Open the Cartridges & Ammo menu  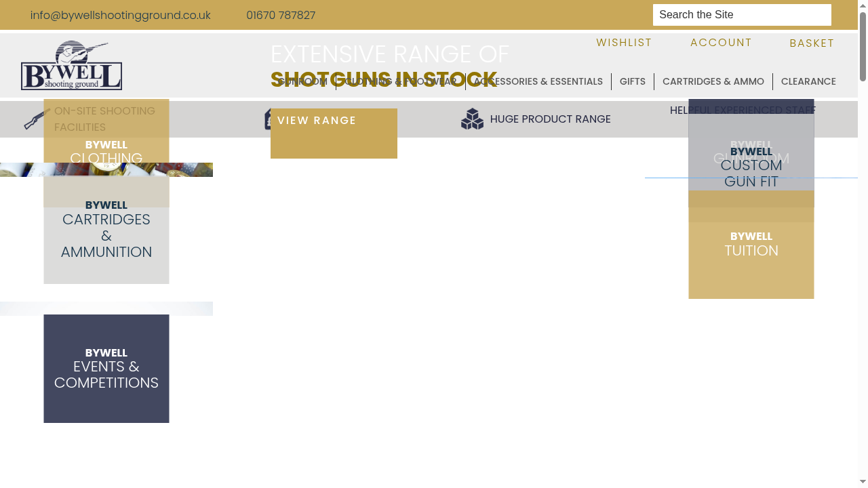(x=713, y=81)
